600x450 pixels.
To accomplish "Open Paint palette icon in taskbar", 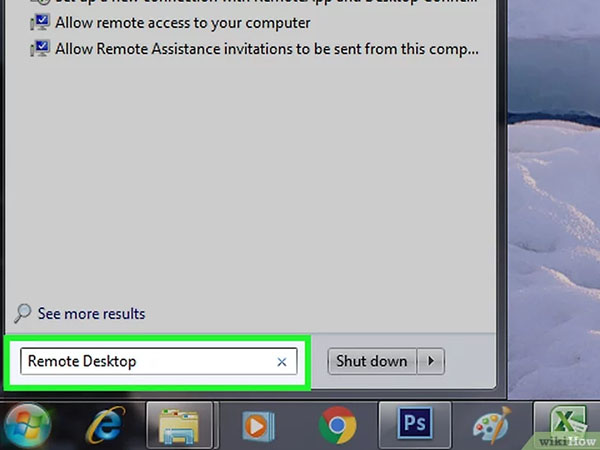I will tap(492, 425).
